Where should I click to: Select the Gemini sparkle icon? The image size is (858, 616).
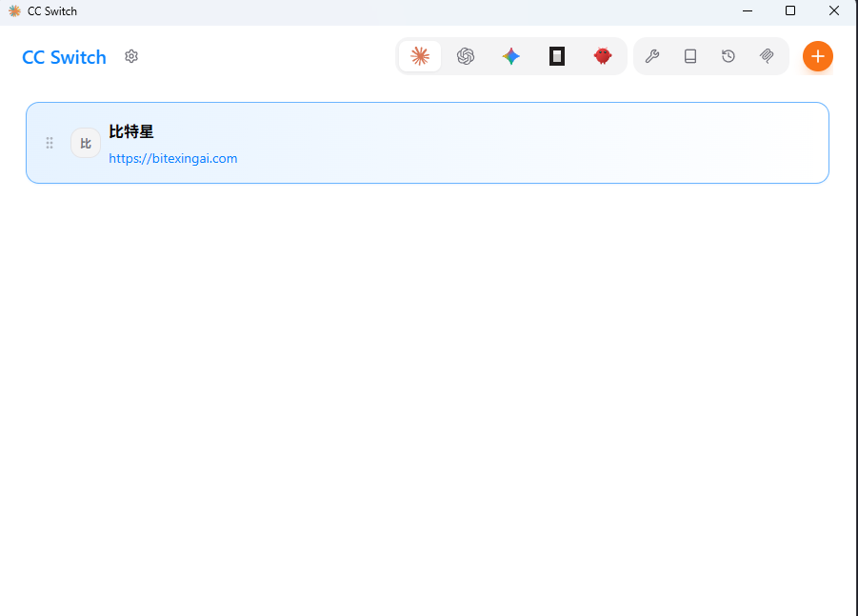(x=511, y=56)
